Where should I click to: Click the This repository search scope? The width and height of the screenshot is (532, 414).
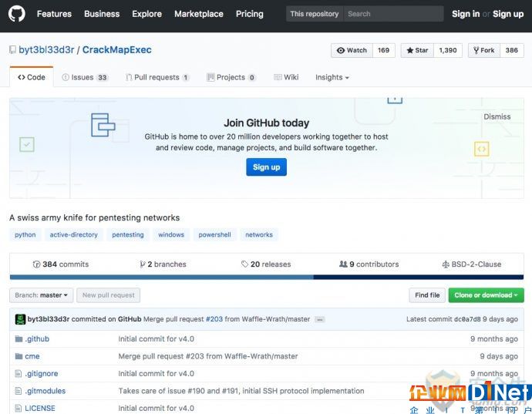[x=315, y=14]
